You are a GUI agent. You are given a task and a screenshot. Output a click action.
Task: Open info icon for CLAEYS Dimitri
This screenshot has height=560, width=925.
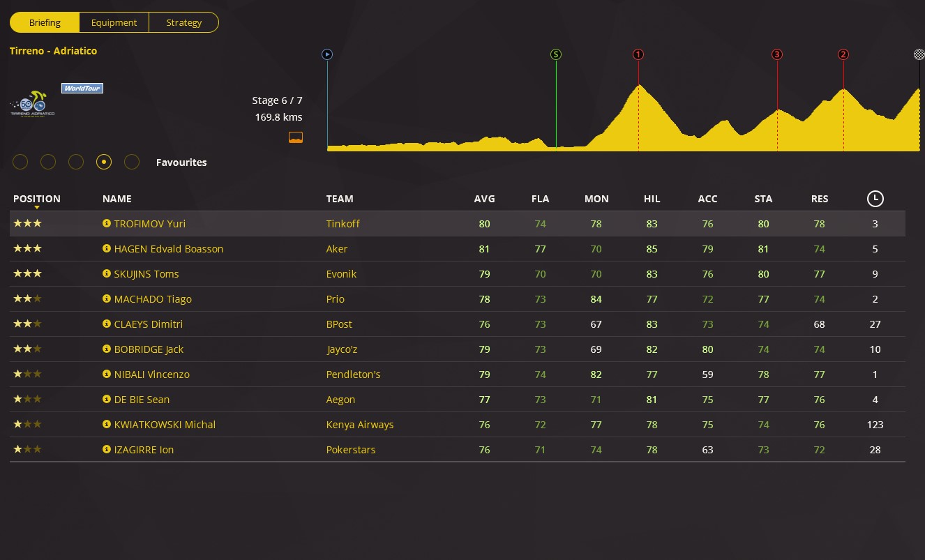tap(107, 324)
